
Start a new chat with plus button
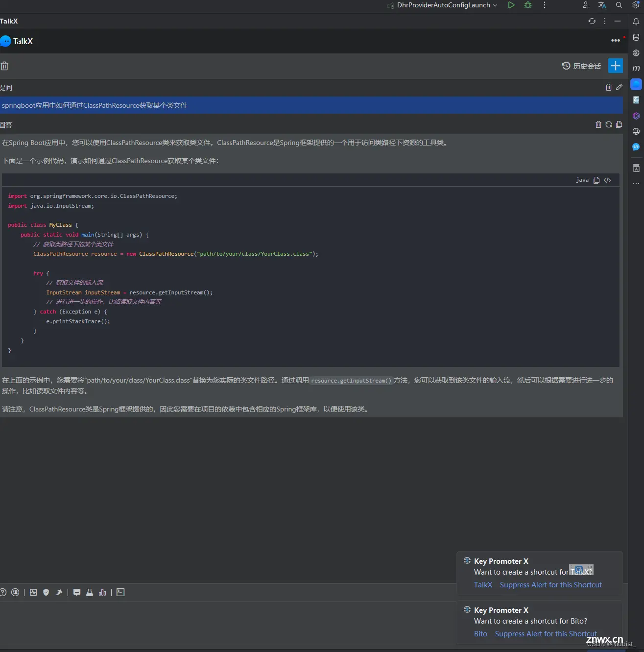(x=616, y=66)
